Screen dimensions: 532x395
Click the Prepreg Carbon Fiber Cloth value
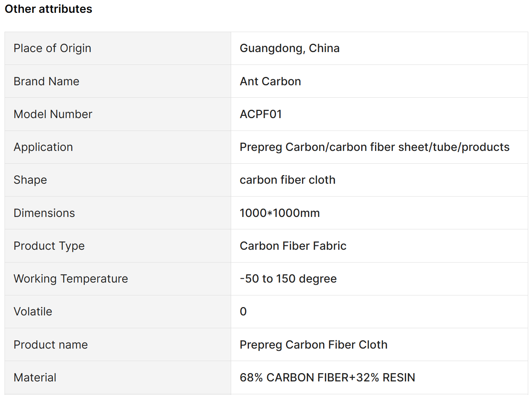(x=314, y=345)
